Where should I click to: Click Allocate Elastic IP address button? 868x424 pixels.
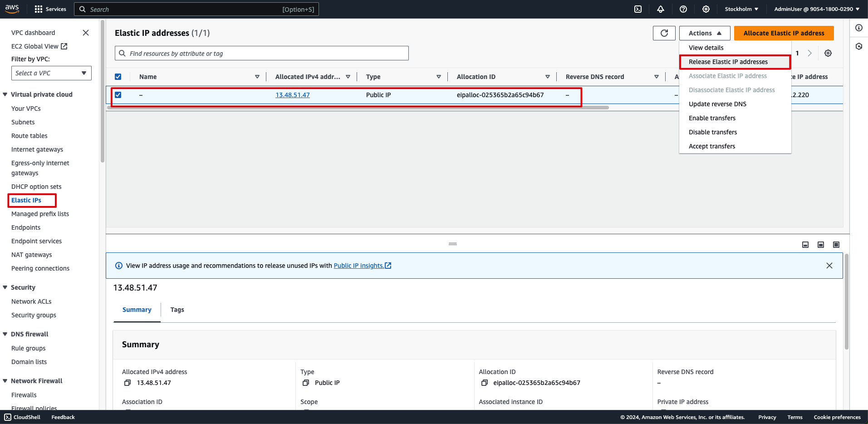click(x=784, y=33)
